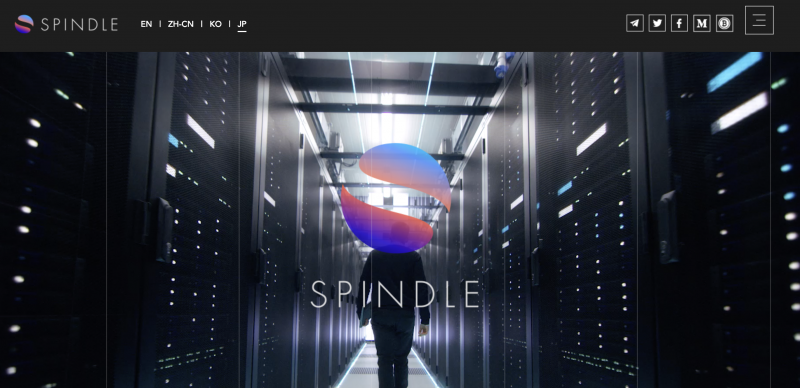Open the Medium blog icon
This screenshot has width=800, height=388.
click(702, 23)
